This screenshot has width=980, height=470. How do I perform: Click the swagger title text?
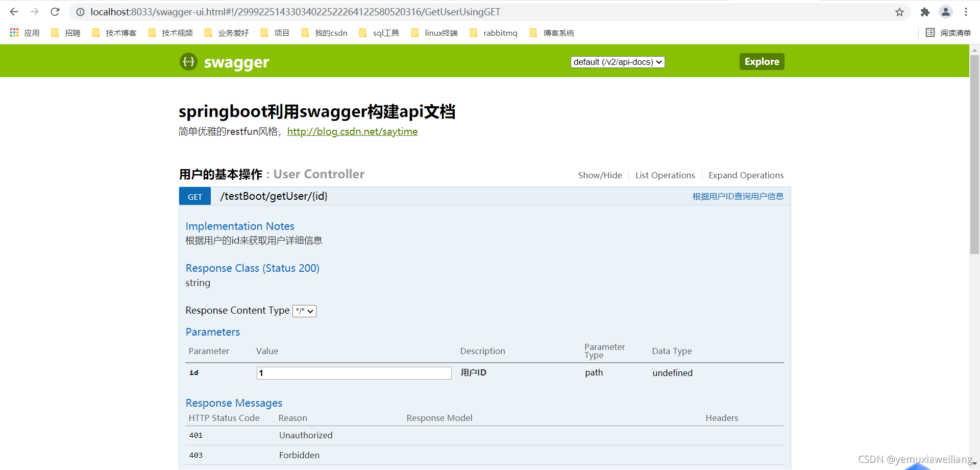[x=236, y=62]
